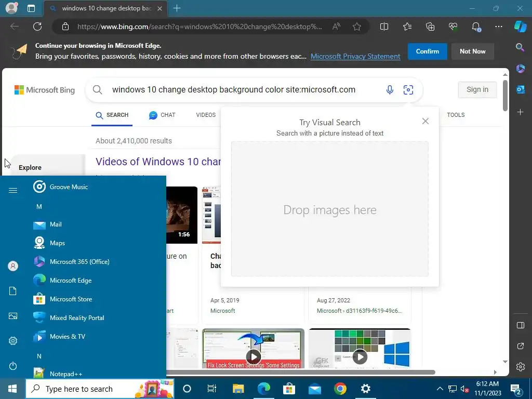Click the Bing search box text

coord(234,89)
